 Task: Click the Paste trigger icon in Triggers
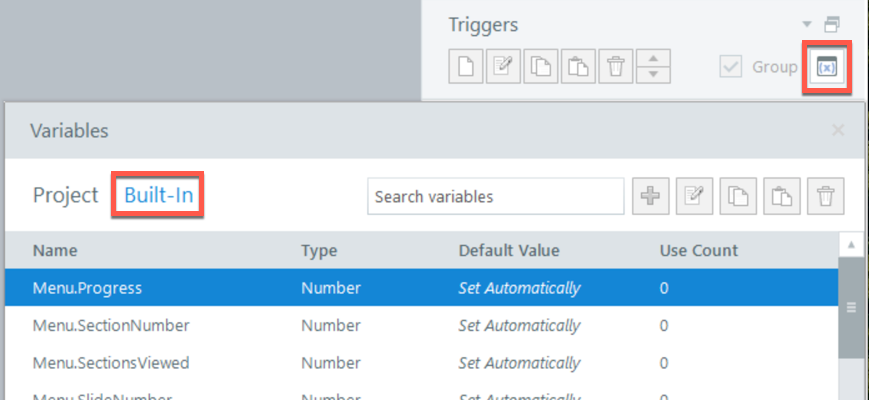tap(577, 67)
